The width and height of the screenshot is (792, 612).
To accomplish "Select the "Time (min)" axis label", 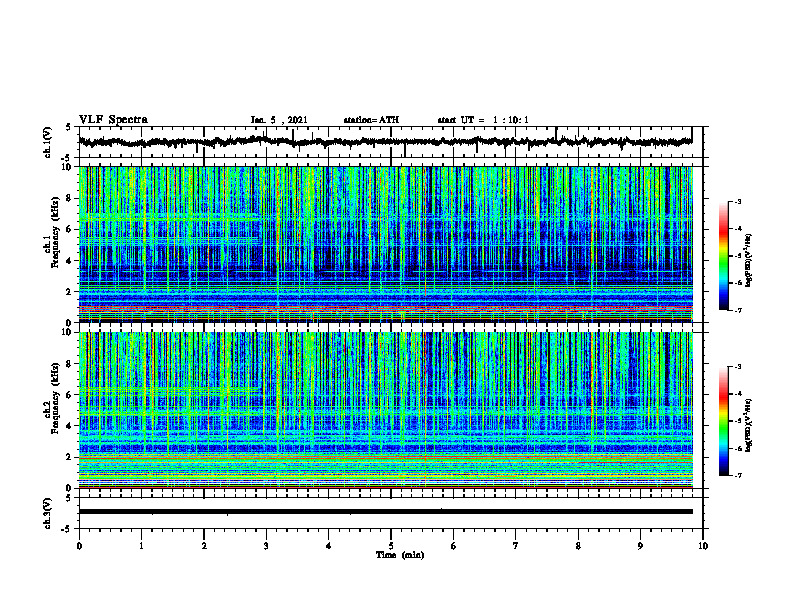I will click(x=400, y=555).
